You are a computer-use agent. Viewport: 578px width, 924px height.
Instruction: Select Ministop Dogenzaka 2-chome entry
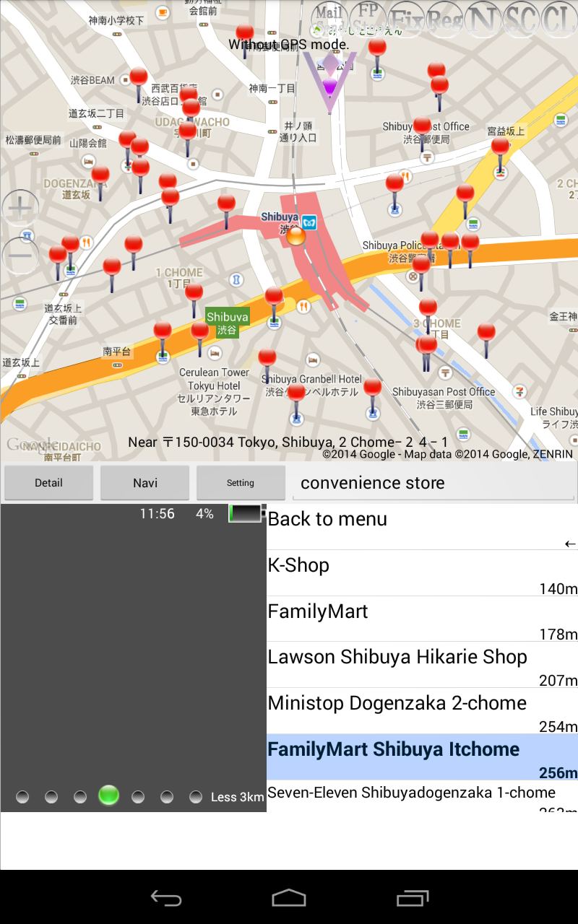[423, 711]
